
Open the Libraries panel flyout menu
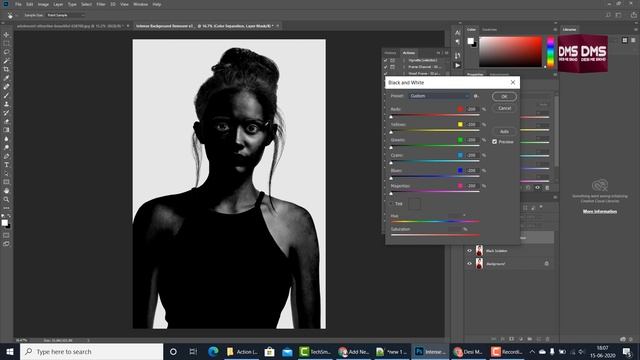point(636,29)
